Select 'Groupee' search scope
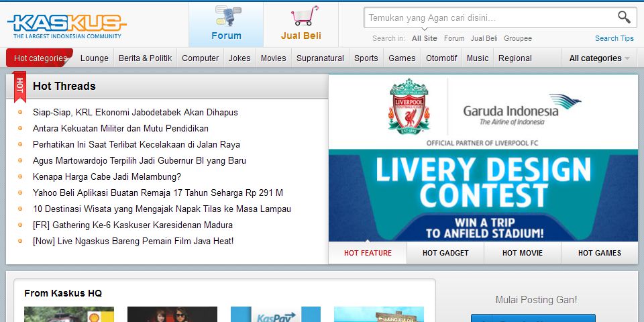The height and width of the screenshot is (322, 644). click(518, 38)
